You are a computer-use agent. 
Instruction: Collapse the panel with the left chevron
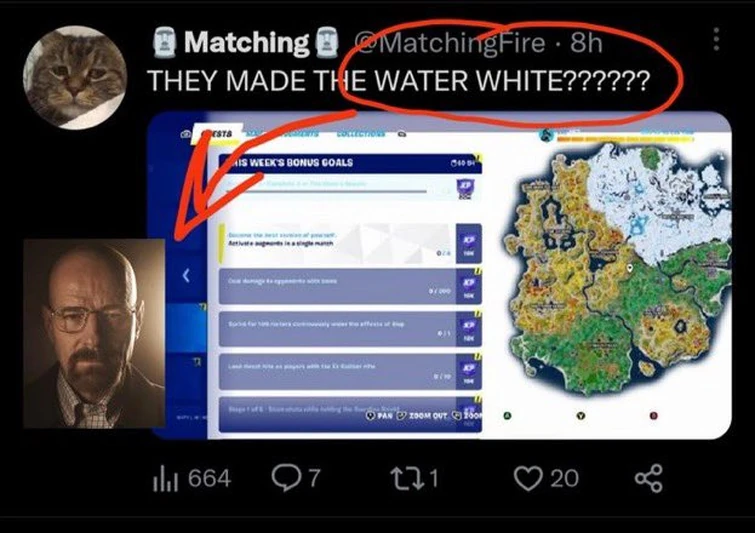tap(186, 275)
